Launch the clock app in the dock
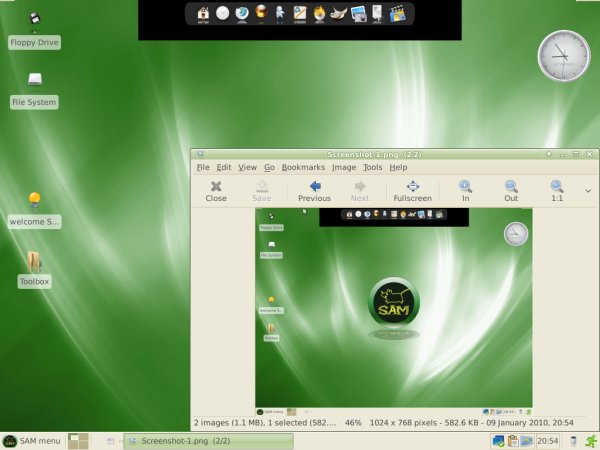 click(x=222, y=13)
